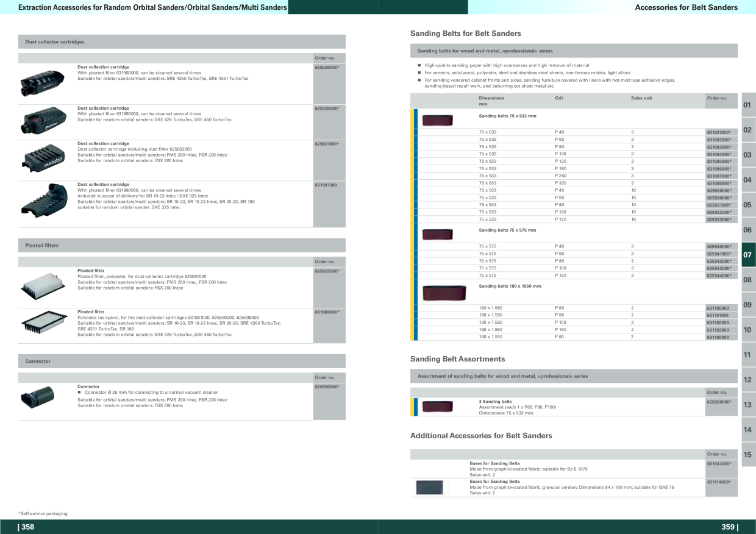Image resolution: width=756 pixels, height=534 pixels.
Task: Click the 'Sanding Belts for Belt Sanders' heading
Action: coord(465,34)
